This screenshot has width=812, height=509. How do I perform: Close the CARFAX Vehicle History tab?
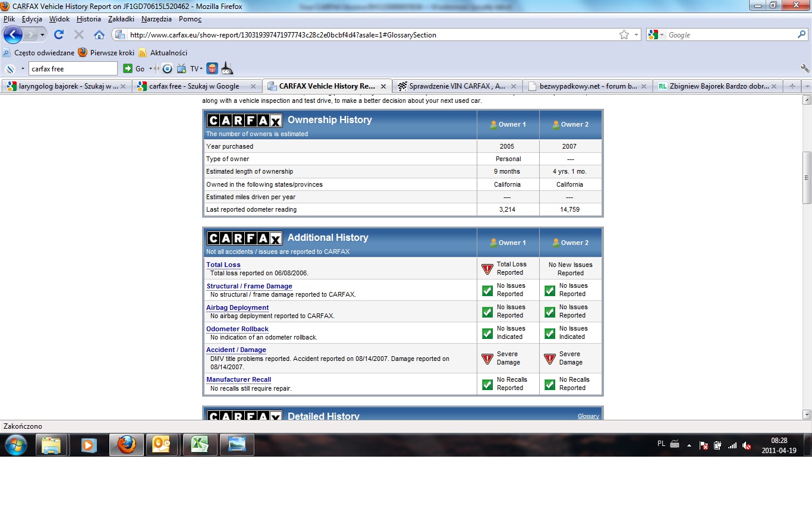[383, 86]
